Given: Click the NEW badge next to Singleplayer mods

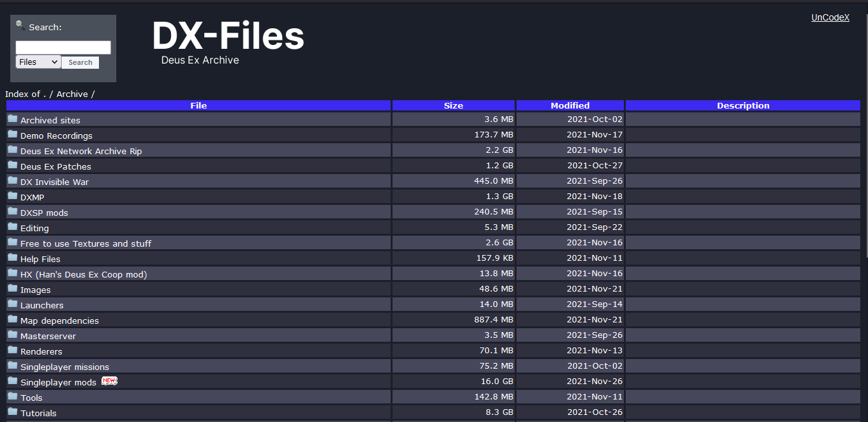Looking at the screenshot, I should coord(109,381).
